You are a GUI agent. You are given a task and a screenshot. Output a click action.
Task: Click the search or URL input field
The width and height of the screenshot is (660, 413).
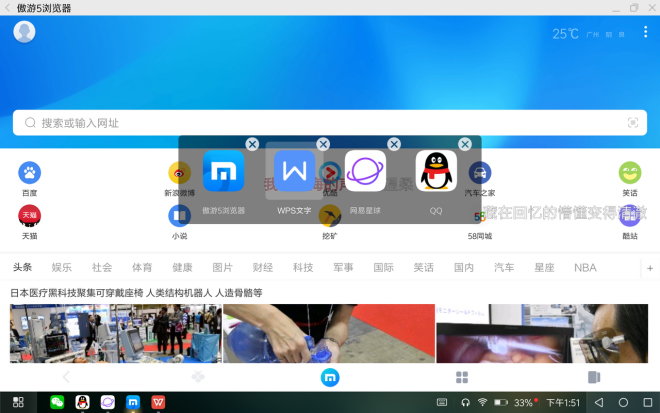[320, 122]
